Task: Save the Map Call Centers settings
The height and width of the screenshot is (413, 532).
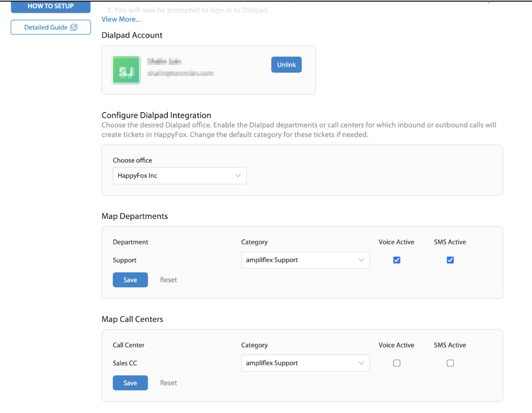Action: pos(130,383)
